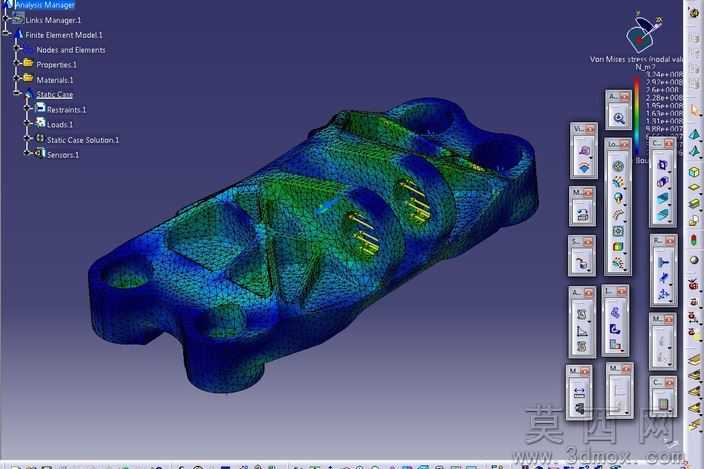Click the clamp restraint icon in R... toolbar
Screen dimensions: 704x469
tap(663, 262)
